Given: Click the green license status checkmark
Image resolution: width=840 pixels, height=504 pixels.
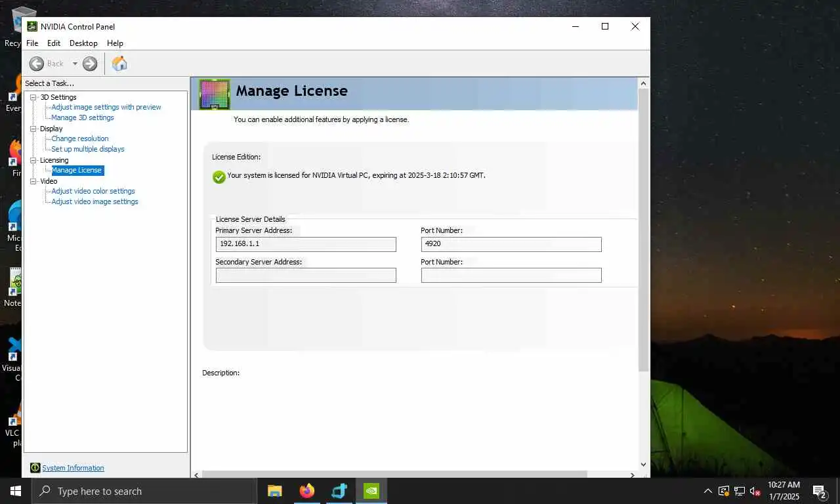Looking at the screenshot, I should click(x=219, y=177).
